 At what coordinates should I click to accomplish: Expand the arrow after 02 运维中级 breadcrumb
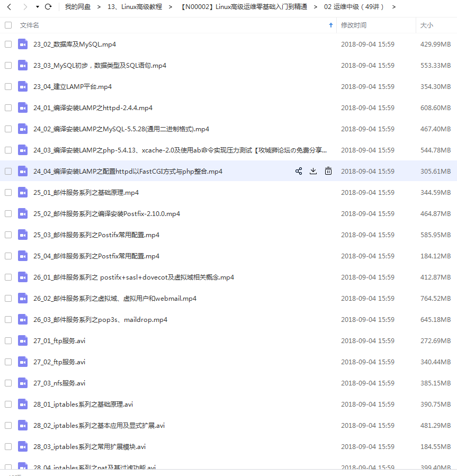394,7
